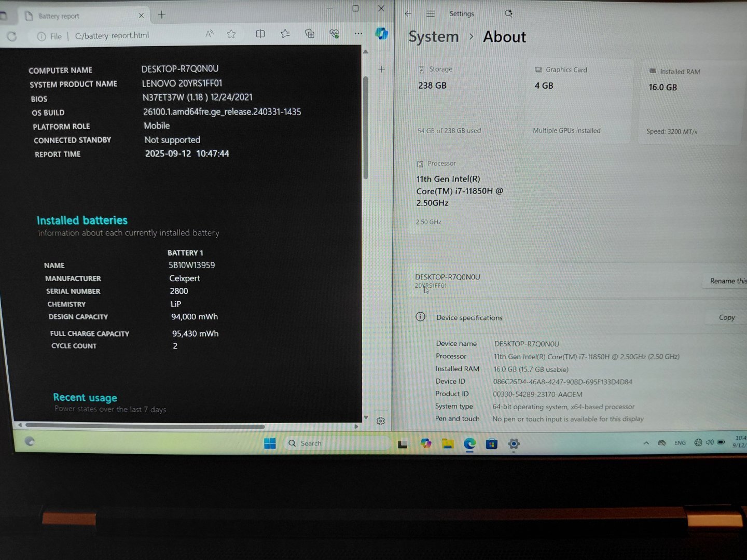This screenshot has width=747, height=560.
Task: View site information icon beside File
Action: (41, 36)
